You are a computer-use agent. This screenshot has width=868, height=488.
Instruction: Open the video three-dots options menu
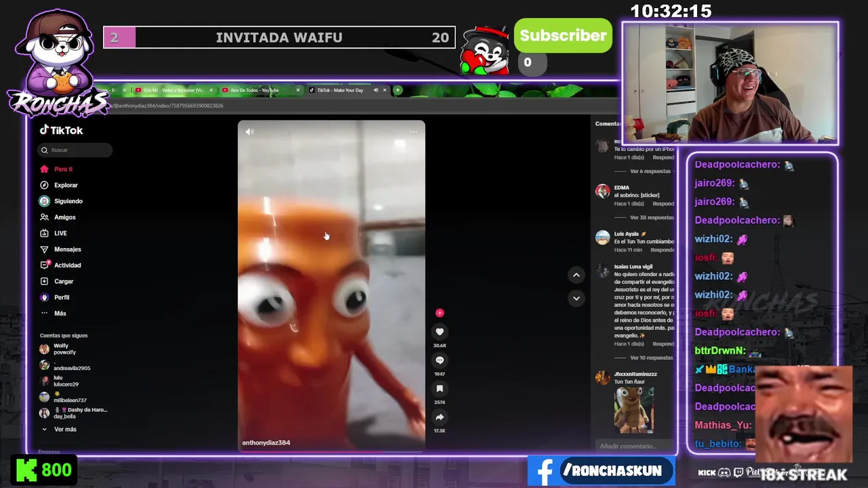tap(413, 132)
